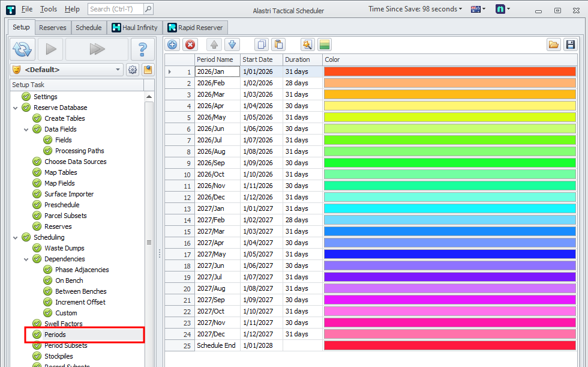588x367 pixels.
Task: Click the refresh arrows button in Setup panel
Action: [23, 49]
